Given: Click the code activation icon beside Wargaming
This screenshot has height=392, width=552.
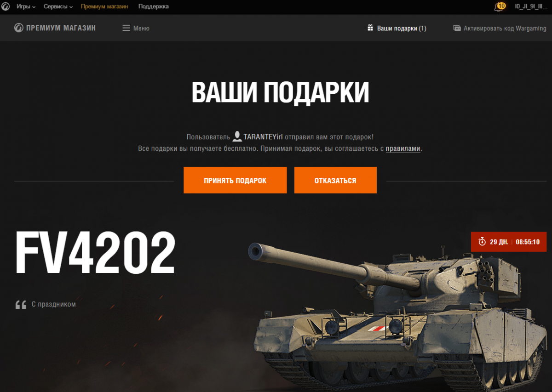Looking at the screenshot, I should [x=457, y=28].
